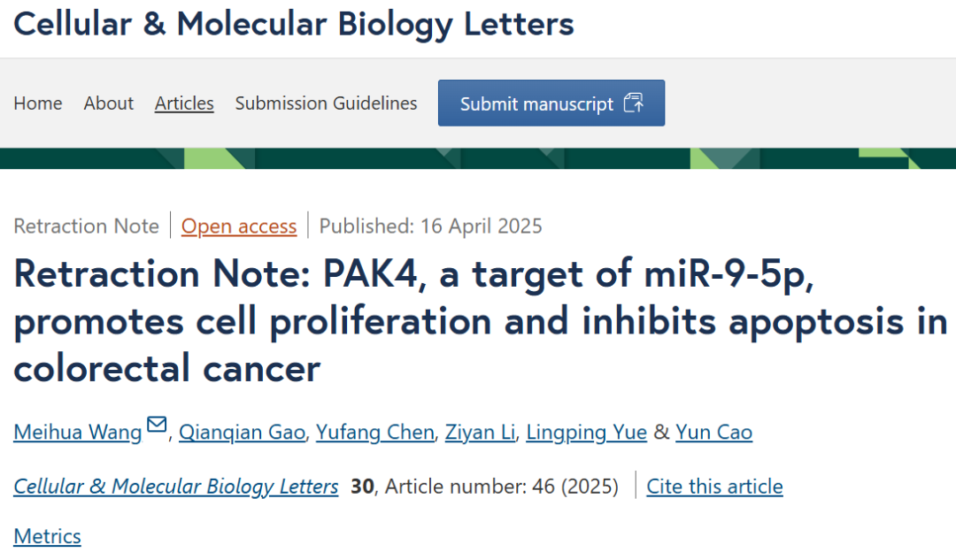The width and height of the screenshot is (956, 560).
Task: Click the retraction note article title heading
Action: click(481, 320)
